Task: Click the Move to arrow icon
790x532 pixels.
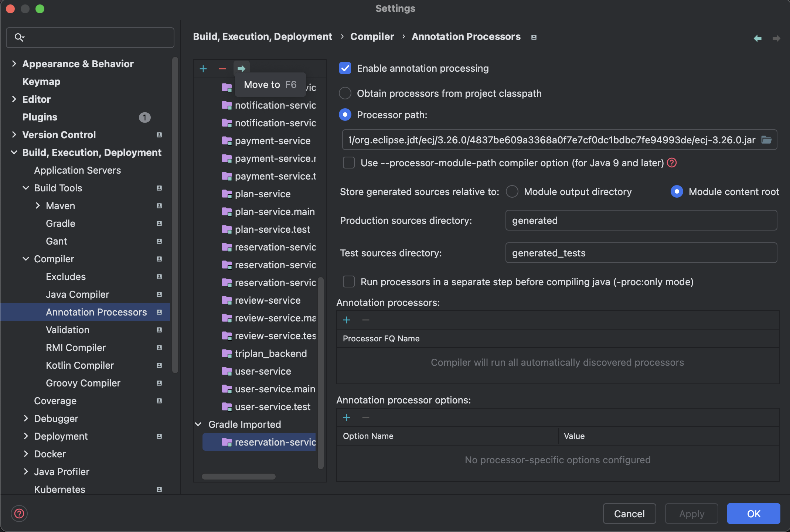Action: 241,69
